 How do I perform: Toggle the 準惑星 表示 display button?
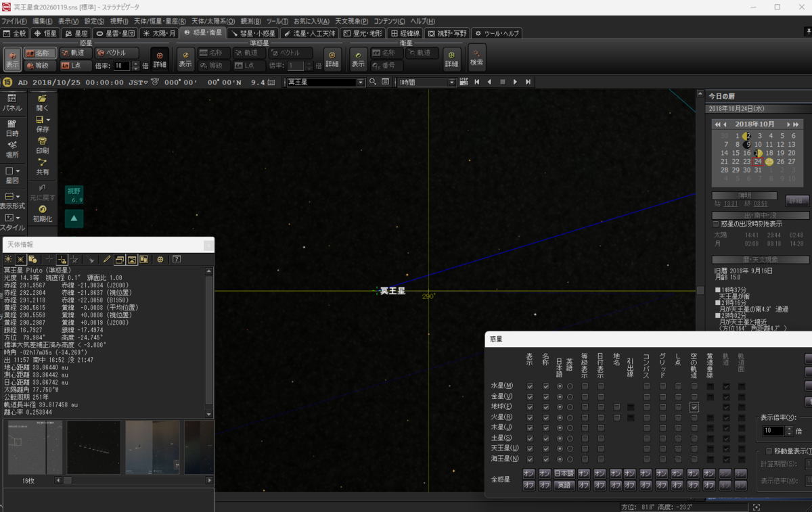[x=185, y=59]
